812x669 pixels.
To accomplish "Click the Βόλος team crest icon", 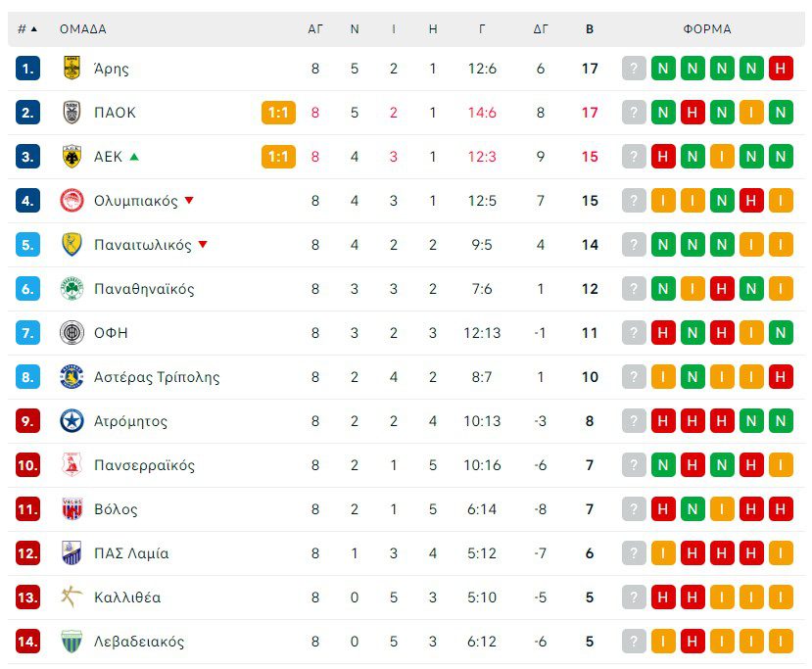I will (72, 509).
